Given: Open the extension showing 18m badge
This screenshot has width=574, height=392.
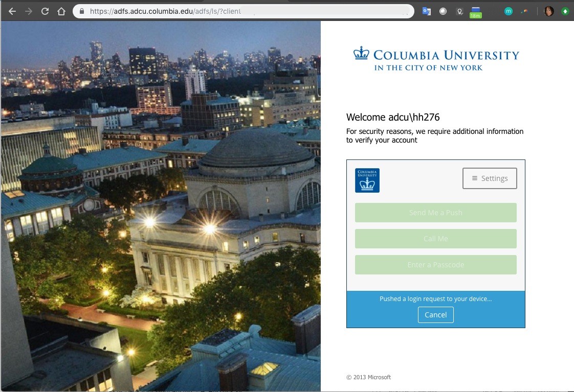Looking at the screenshot, I should (x=476, y=12).
